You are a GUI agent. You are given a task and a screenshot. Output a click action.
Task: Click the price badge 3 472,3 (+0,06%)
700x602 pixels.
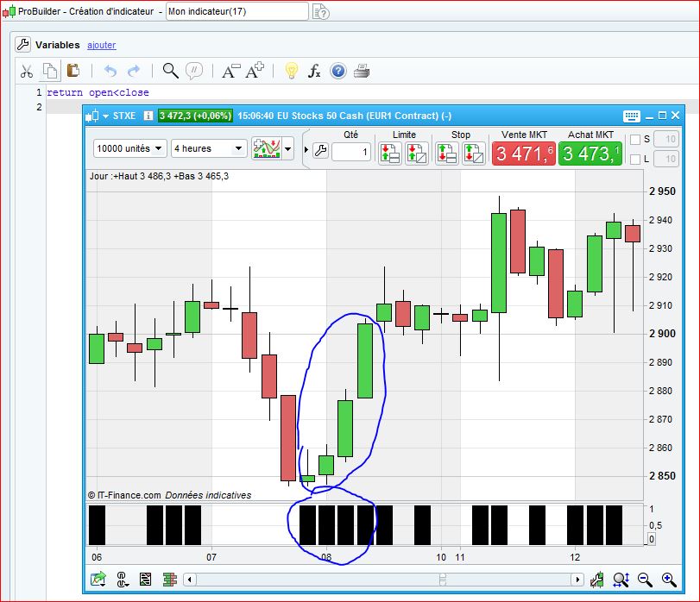click(195, 116)
